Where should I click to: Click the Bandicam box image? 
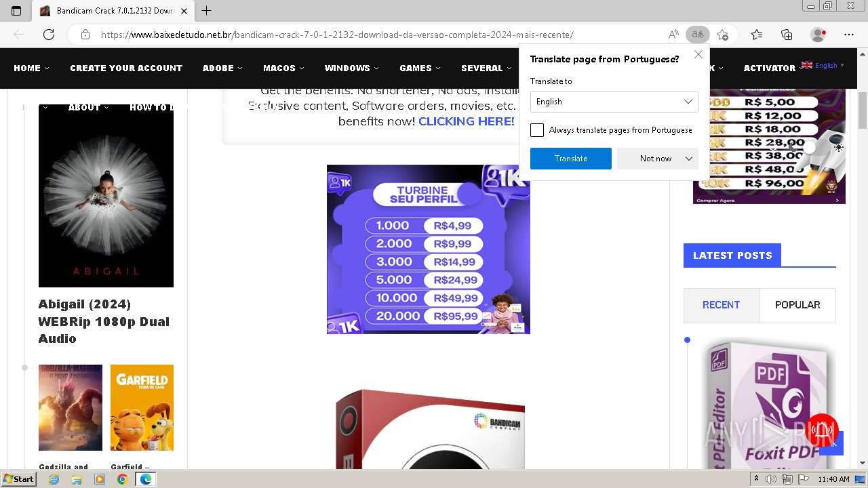430,430
